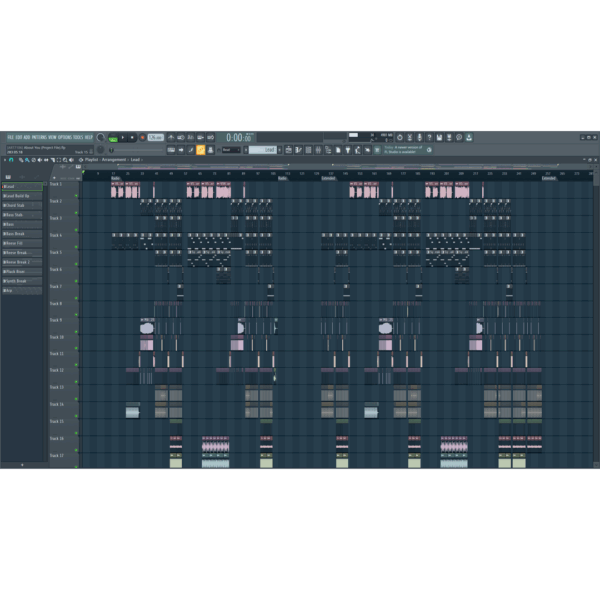The width and height of the screenshot is (600, 600).
Task: Select the 'Lead Build Up' pattern
Action: pos(22,196)
